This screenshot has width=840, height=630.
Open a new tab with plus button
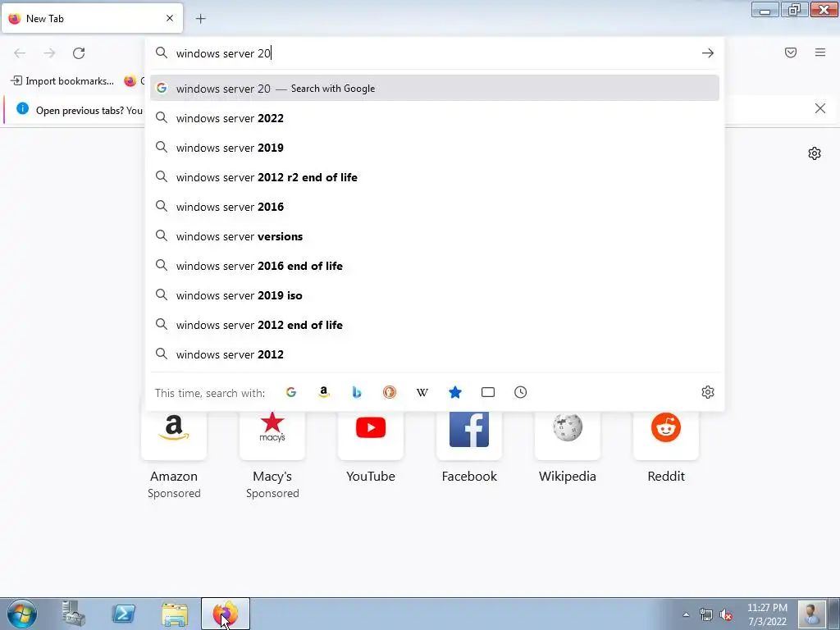coord(200,19)
